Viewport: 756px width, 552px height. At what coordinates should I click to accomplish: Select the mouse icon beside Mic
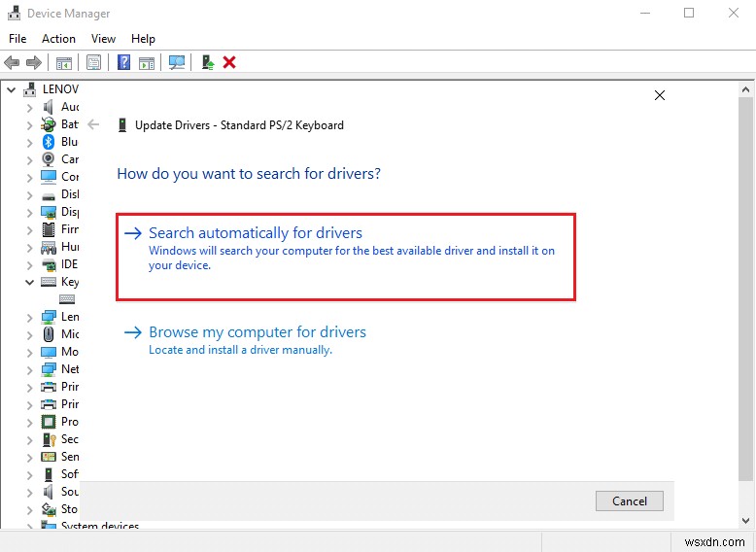tap(49, 334)
